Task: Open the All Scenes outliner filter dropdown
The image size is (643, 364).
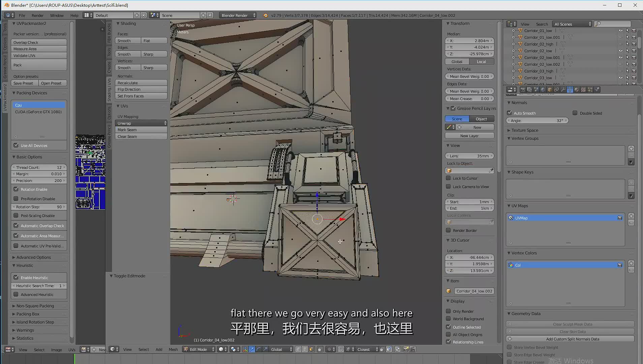Action: (x=572, y=24)
